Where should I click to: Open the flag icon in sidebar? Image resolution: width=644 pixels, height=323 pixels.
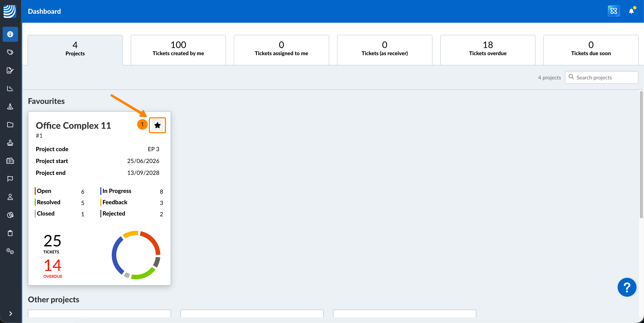click(10, 179)
